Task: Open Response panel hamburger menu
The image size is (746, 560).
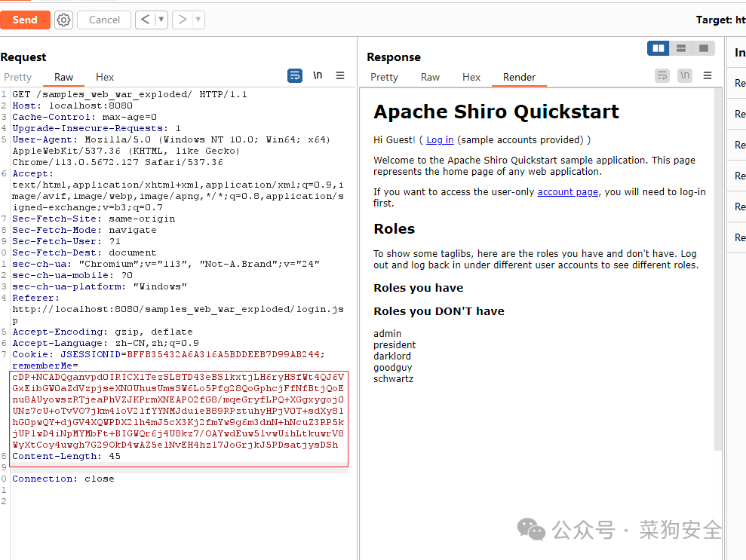Action: click(x=708, y=75)
